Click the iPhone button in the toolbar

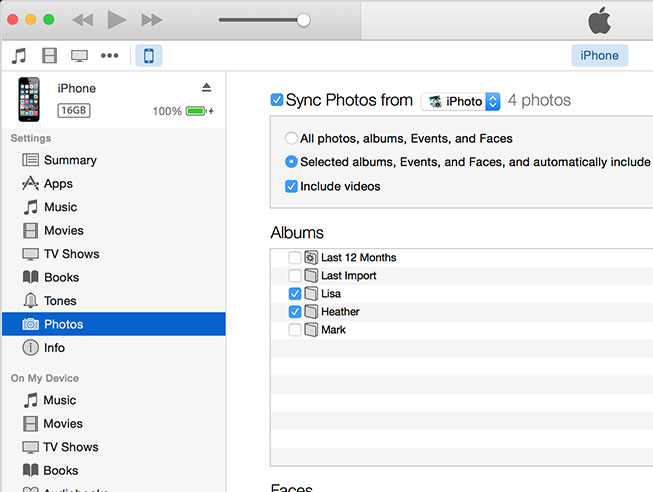pyautogui.click(x=599, y=55)
